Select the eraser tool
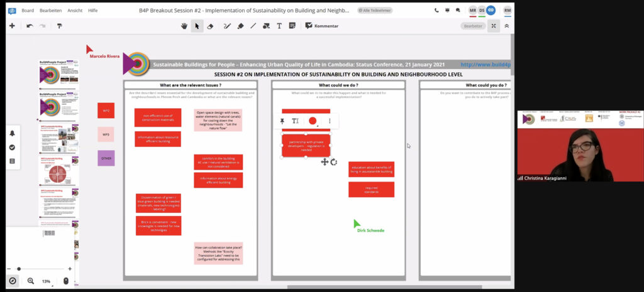644x292 pixels. [x=211, y=26]
